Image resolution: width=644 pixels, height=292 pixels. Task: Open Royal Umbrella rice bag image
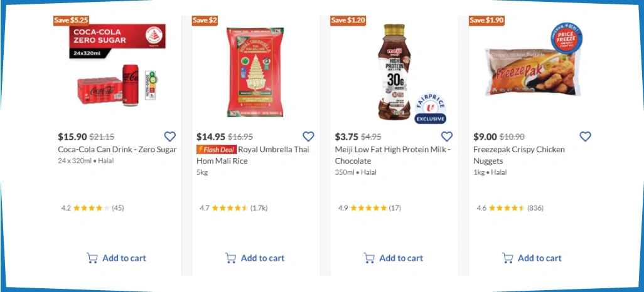pyautogui.click(x=255, y=72)
